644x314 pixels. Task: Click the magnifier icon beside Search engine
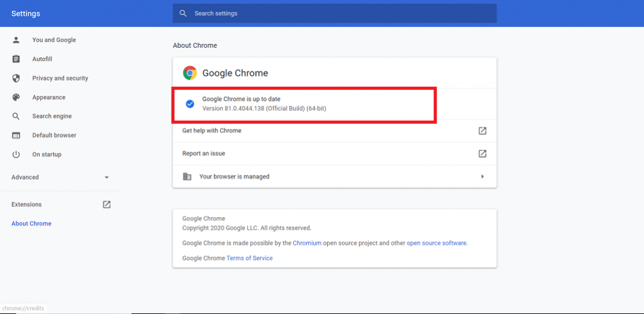[x=16, y=116]
